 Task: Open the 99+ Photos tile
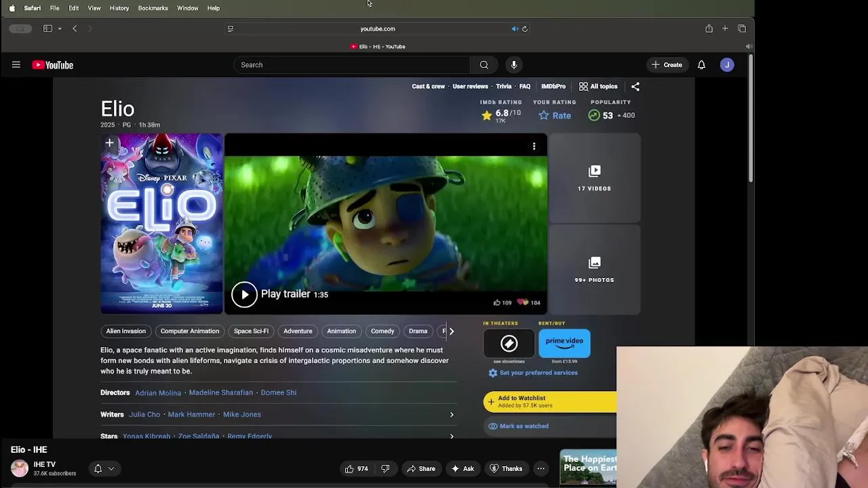click(594, 270)
